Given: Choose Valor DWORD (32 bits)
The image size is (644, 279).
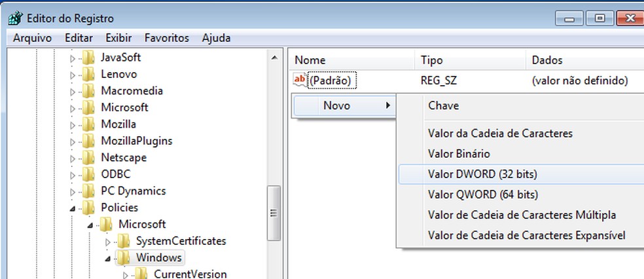Looking at the screenshot, I should click(521, 174).
